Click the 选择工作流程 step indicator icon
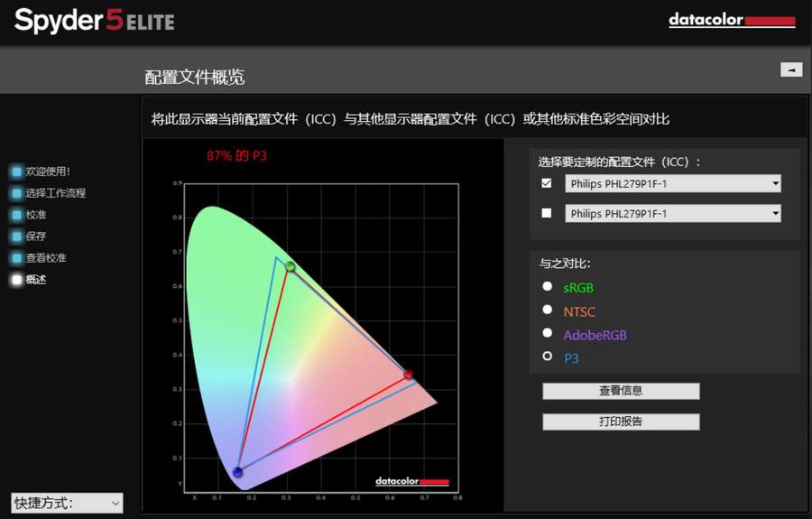Image resolution: width=812 pixels, height=519 pixels. click(x=16, y=192)
